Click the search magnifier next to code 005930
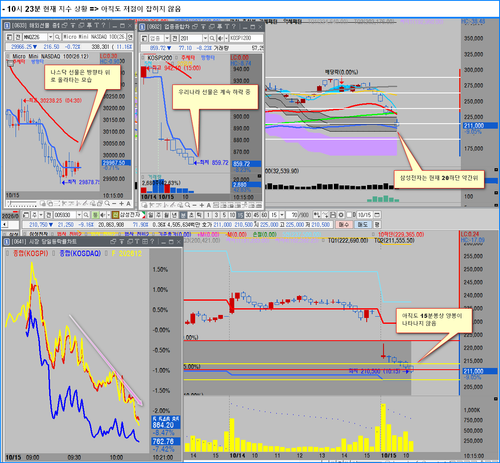 pyautogui.click(x=86, y=215)
